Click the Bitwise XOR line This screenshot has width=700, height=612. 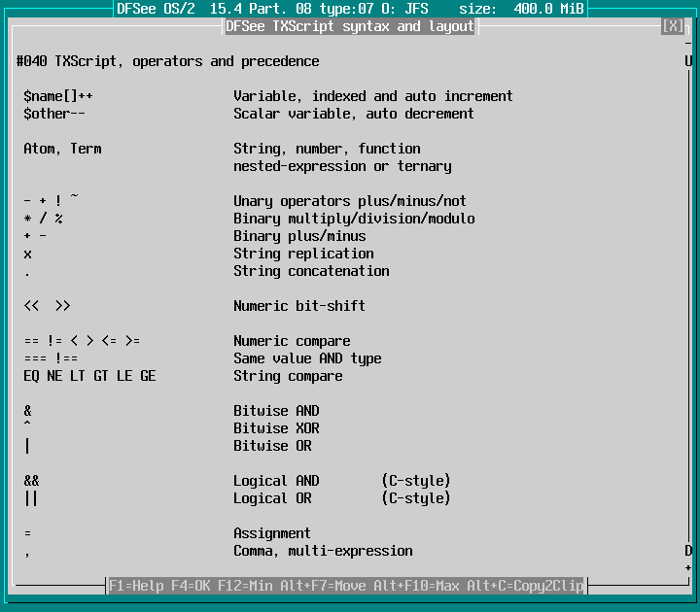pyautogui.click(x=276, y=428)
